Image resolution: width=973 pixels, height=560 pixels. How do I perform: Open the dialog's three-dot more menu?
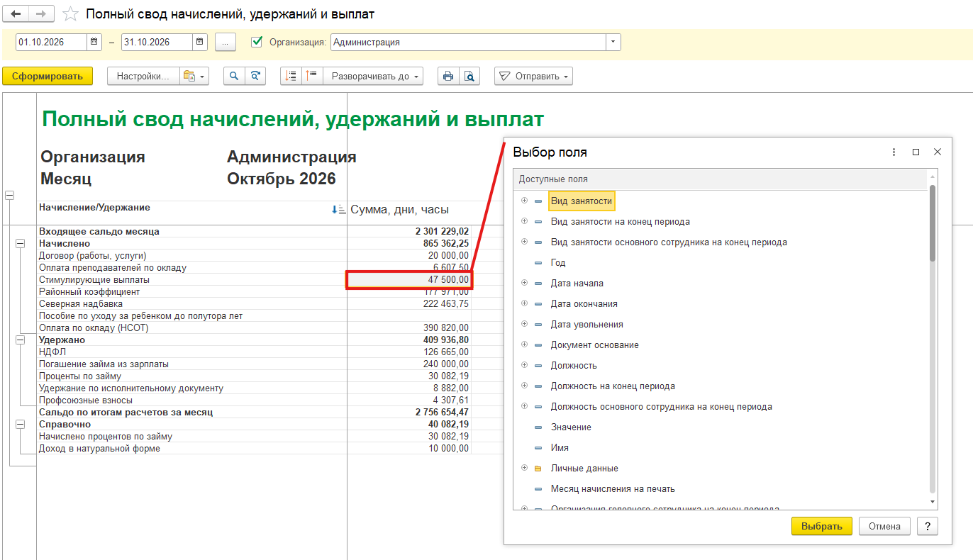[x=894, y=152]
